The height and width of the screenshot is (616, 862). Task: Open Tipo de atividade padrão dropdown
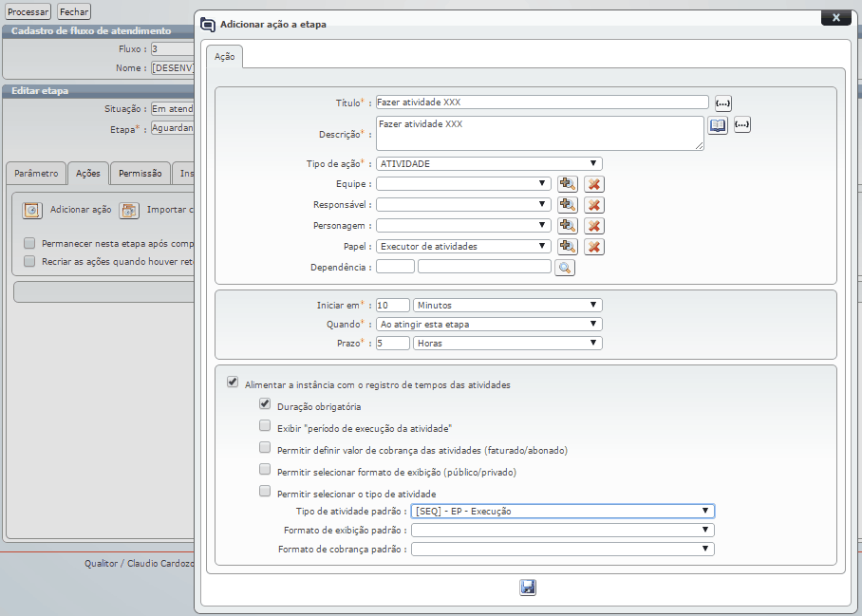(563, 511)
